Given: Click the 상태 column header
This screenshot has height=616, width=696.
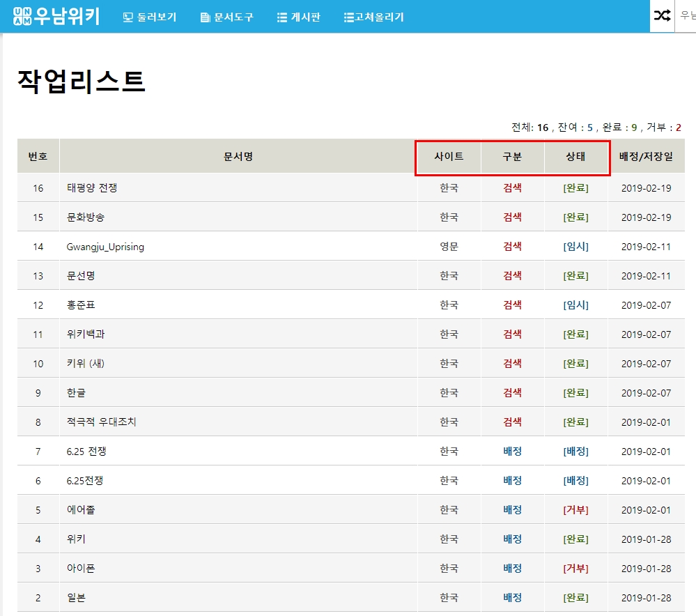Looking at the screenshot, I should (575, 156).
